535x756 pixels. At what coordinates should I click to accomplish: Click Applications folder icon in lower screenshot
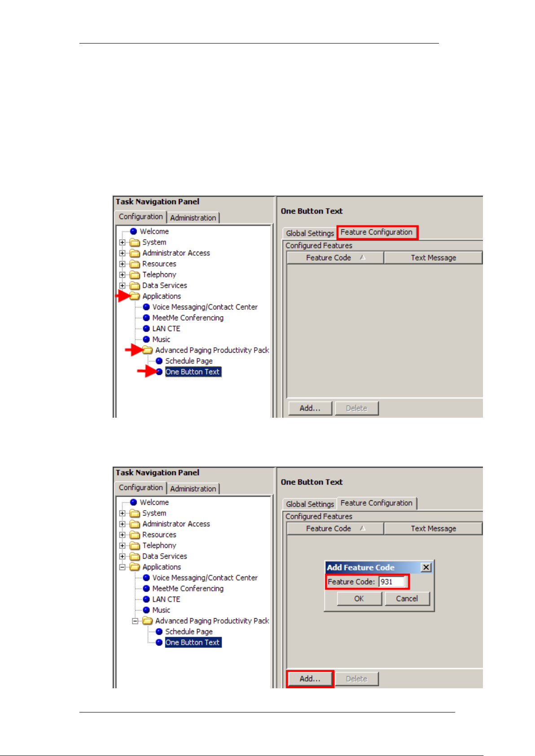(135, 567)
